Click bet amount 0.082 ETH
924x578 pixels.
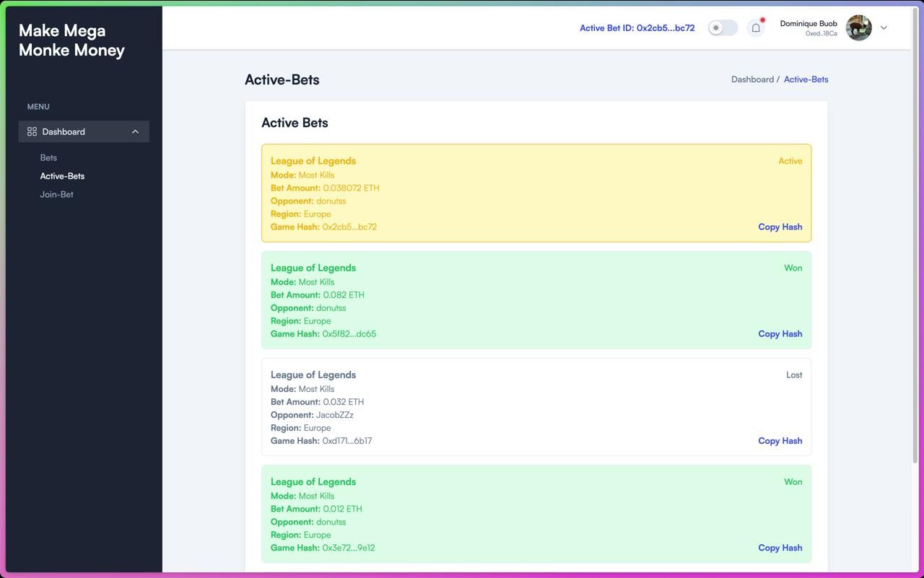click(x=344, y=295)
